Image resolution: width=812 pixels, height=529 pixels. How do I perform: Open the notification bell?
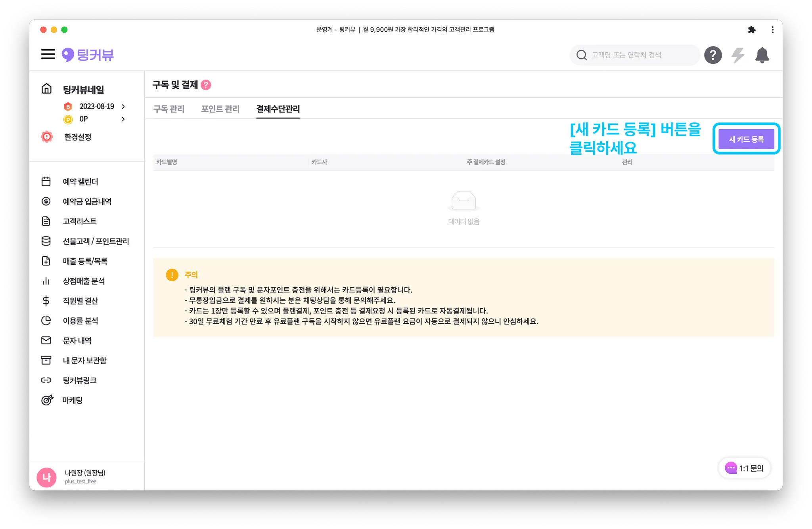point(762,55)
